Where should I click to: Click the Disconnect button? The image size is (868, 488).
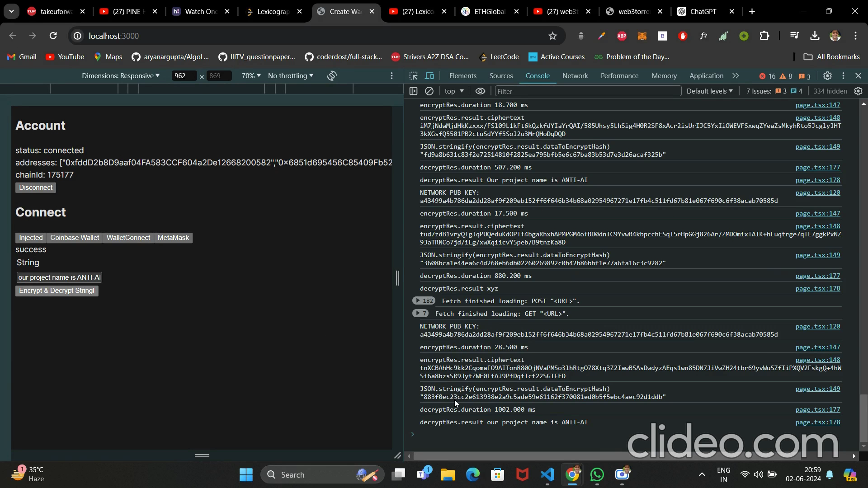[x=36, y=188]
